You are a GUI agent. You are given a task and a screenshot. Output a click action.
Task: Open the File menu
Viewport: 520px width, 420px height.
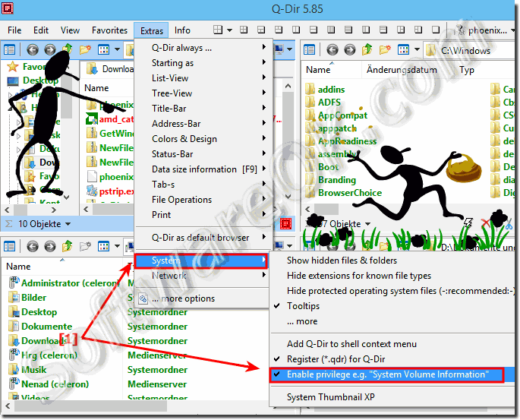[14, 30]
